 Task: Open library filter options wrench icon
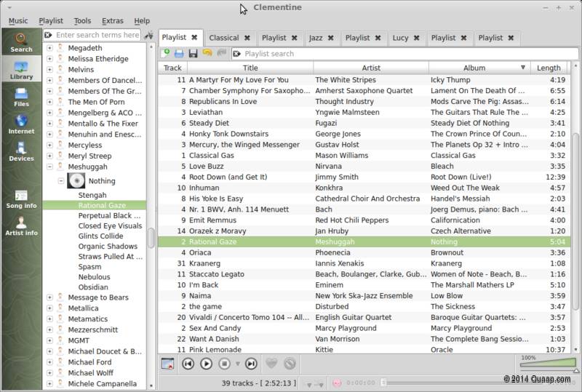tap(149, 35)
